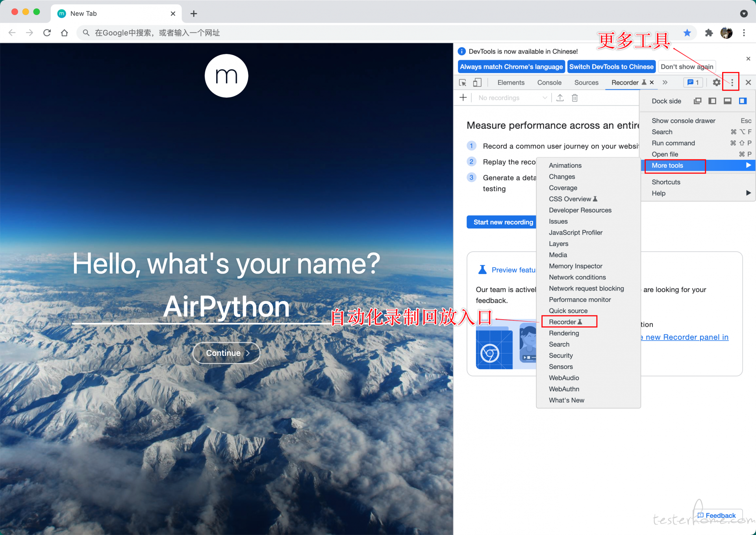
Task: Expand the More tools submenu
Action: click(698, 166)
